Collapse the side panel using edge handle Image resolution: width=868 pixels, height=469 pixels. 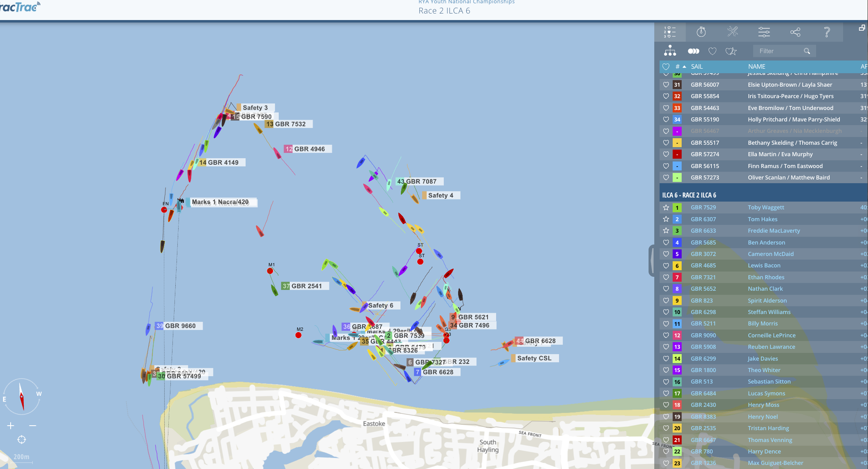tap(651, 260)
